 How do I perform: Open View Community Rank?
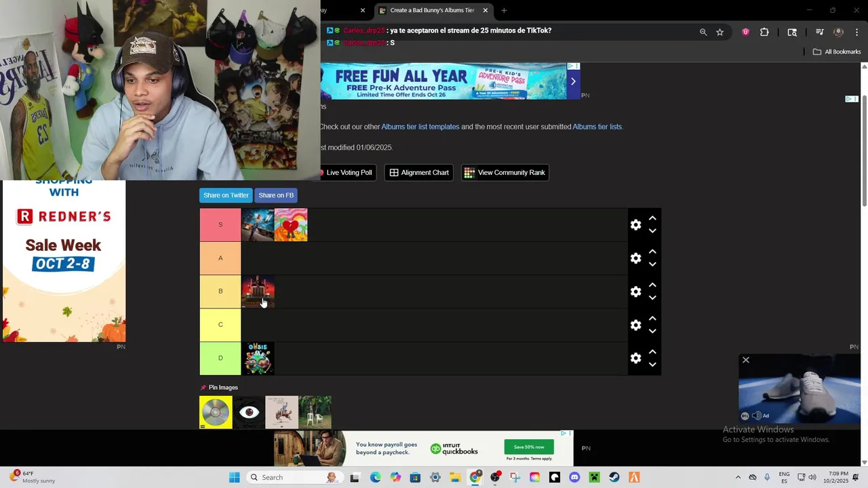pyautogui.click(x=505, y=173)
